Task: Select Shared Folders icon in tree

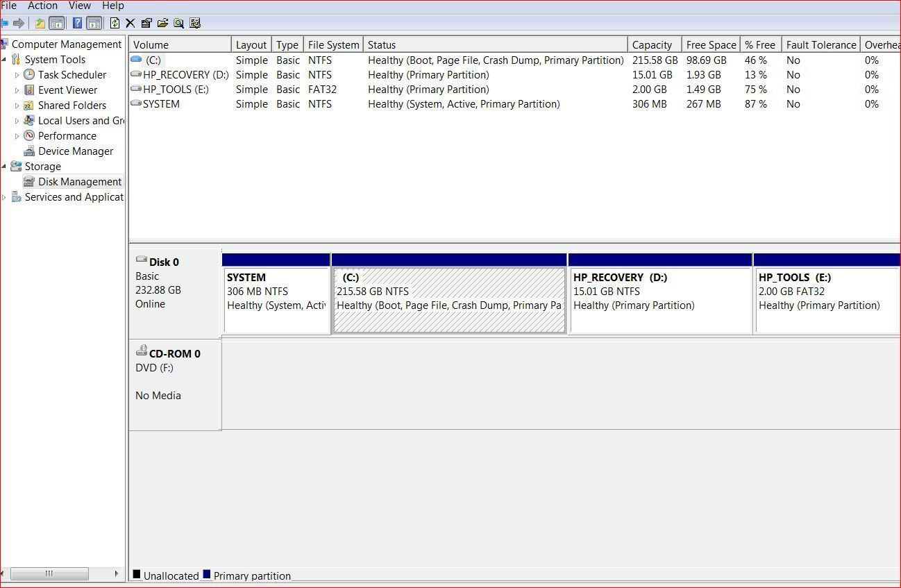Action: [29, 105]
